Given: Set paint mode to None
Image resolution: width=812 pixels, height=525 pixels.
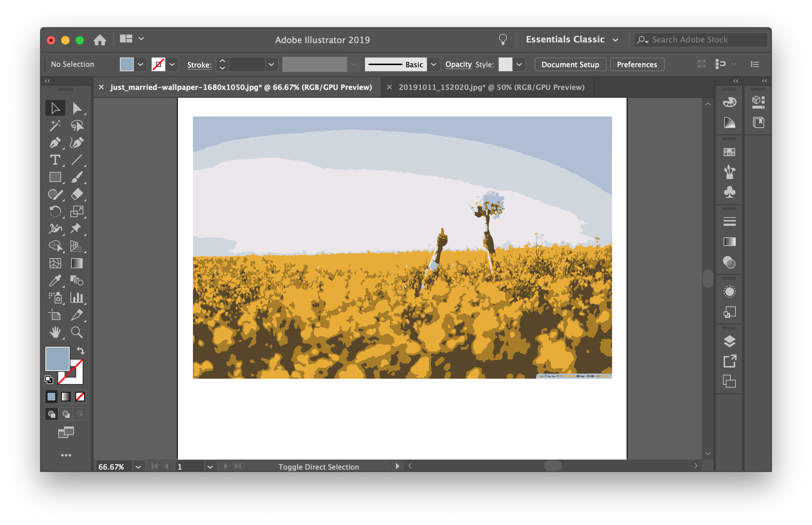Looking at the screenshot, I should [x=80, y=397].
